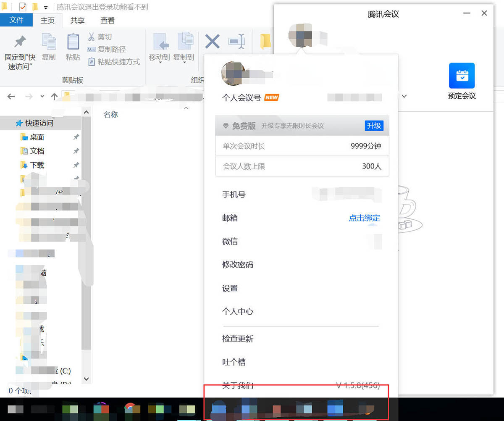Go back with Explorer's left arrow
504x421 pixels.
point(11,96)
